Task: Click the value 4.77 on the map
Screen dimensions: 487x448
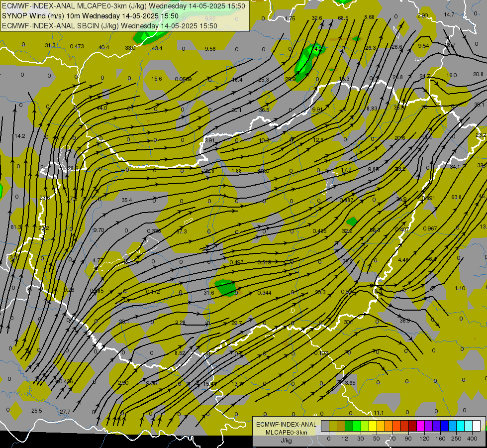Action: click(98, 260)
